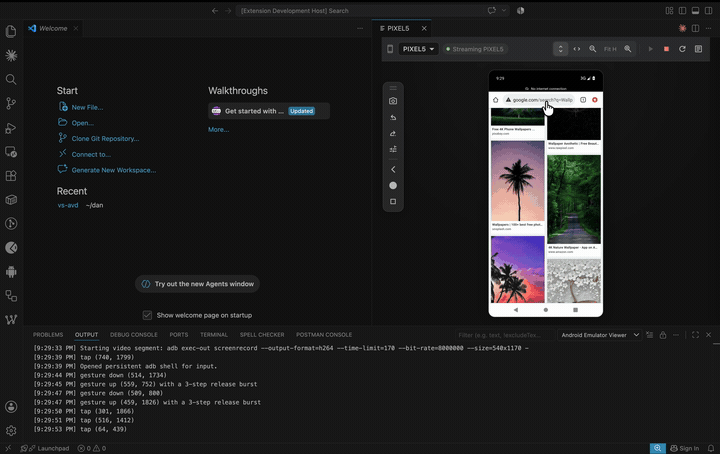The image size is (720, 454).
Task: Toggle Show welcome page on startup
Action: pyautogui.click(x=147, y=315)
